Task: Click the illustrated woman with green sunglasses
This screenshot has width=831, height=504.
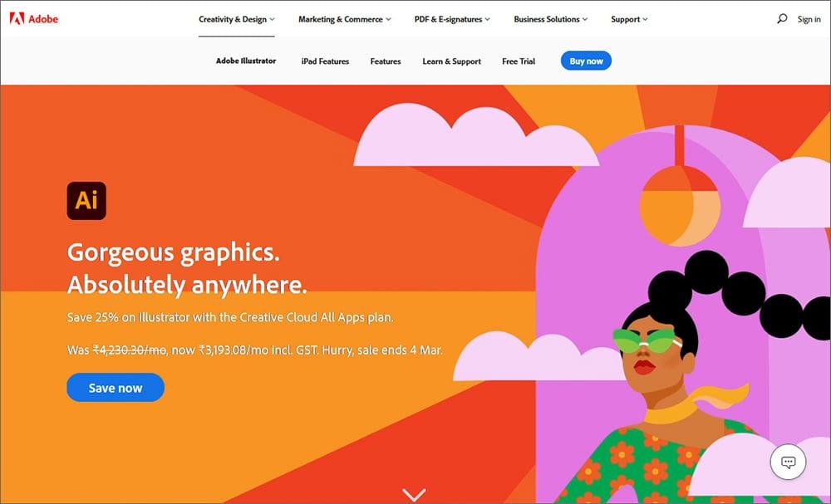Action: [x=656, y=365]
